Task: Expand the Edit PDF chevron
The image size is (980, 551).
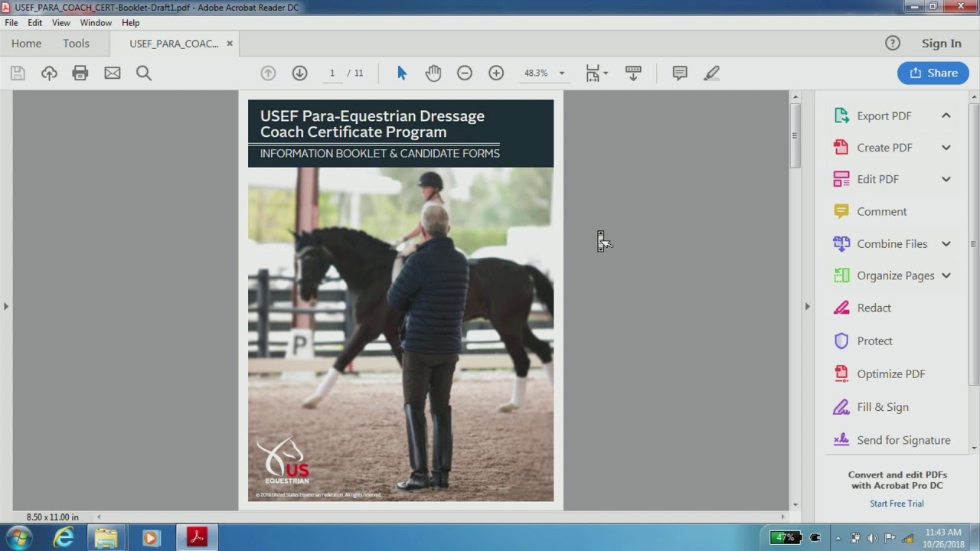Action: pos(946,179)
